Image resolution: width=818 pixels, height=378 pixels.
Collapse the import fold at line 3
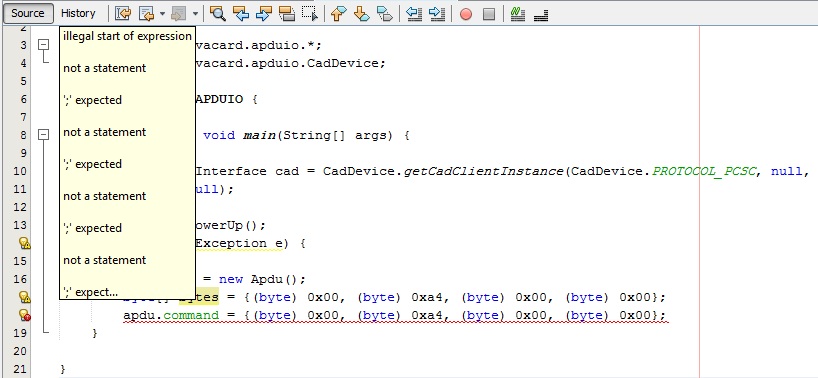44,45
